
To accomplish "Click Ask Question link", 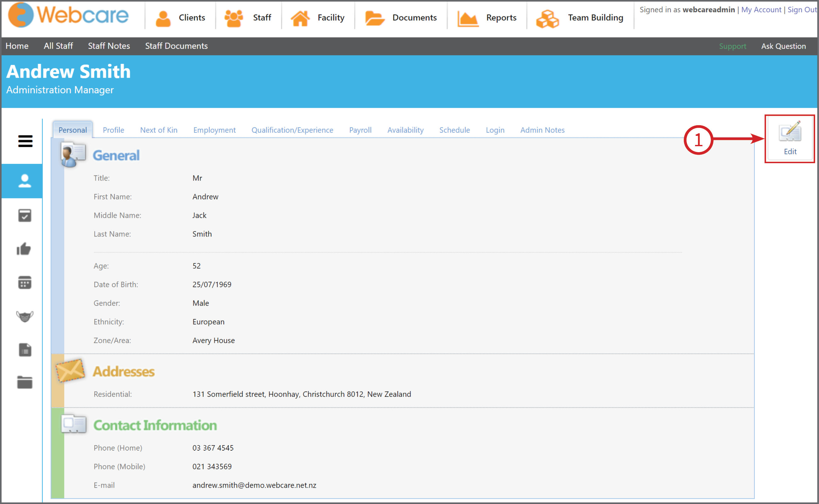I will [x=784, y=46].
